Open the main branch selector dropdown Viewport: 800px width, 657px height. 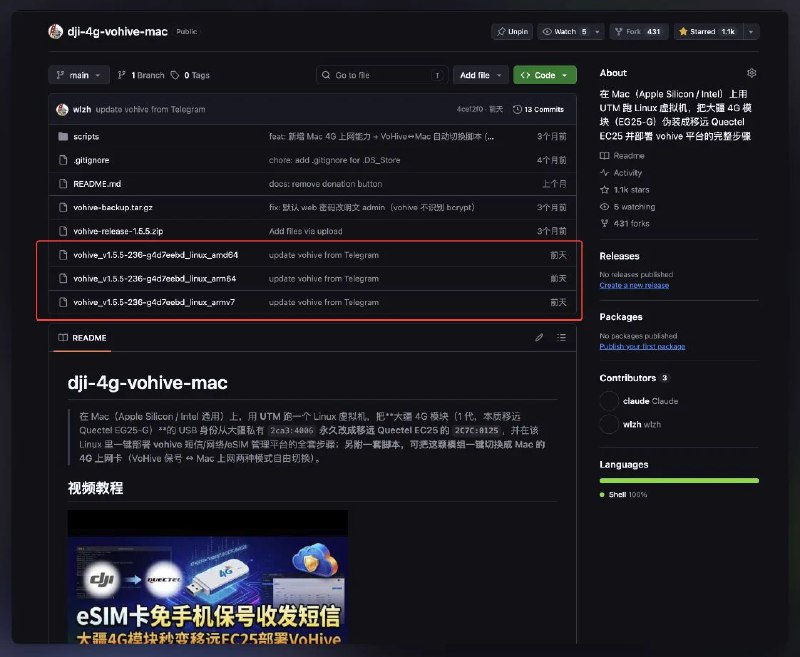(79, 75)
